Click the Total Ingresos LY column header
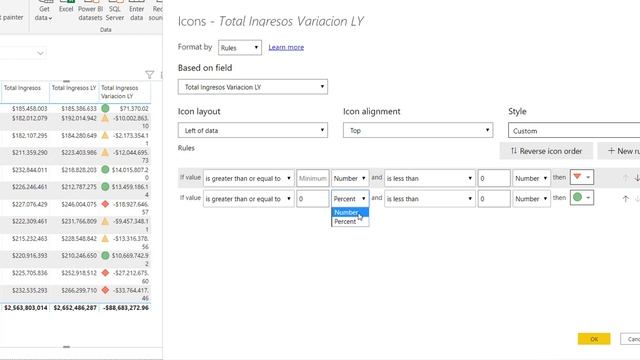Image resolution: width=640 pixels, height=360 pixels. point(74,88)
